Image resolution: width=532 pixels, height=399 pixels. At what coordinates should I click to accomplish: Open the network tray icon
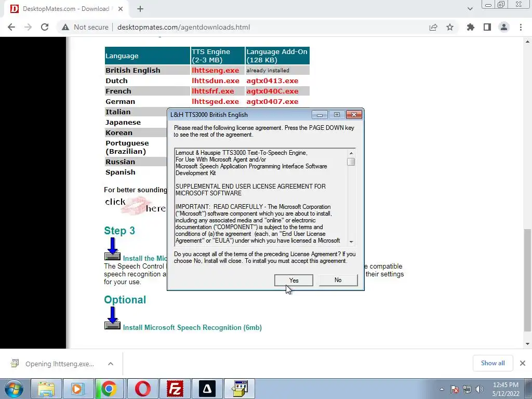[x=467, y=389]
